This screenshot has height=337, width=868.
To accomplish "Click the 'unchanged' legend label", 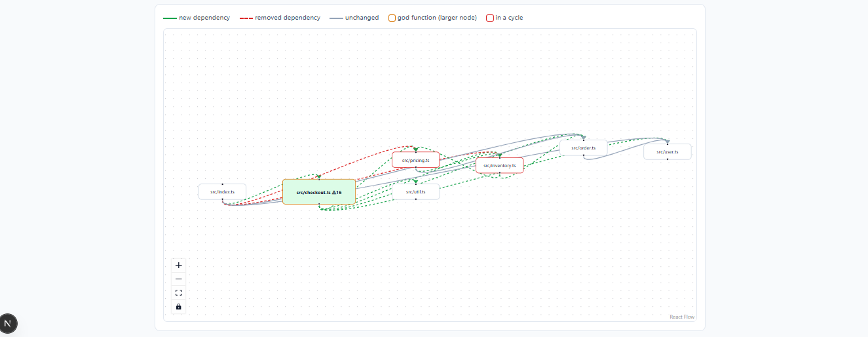I will click(x=362, y=18).
